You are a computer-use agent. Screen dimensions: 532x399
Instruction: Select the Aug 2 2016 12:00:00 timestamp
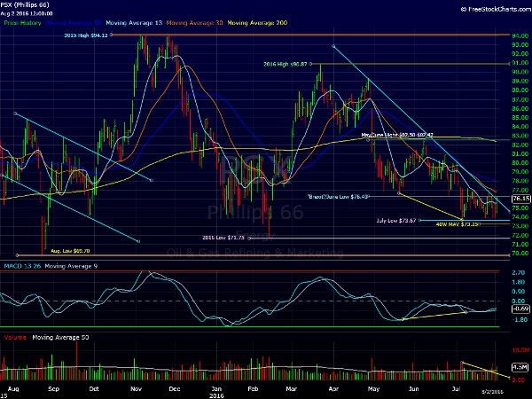tap(27, 13)
